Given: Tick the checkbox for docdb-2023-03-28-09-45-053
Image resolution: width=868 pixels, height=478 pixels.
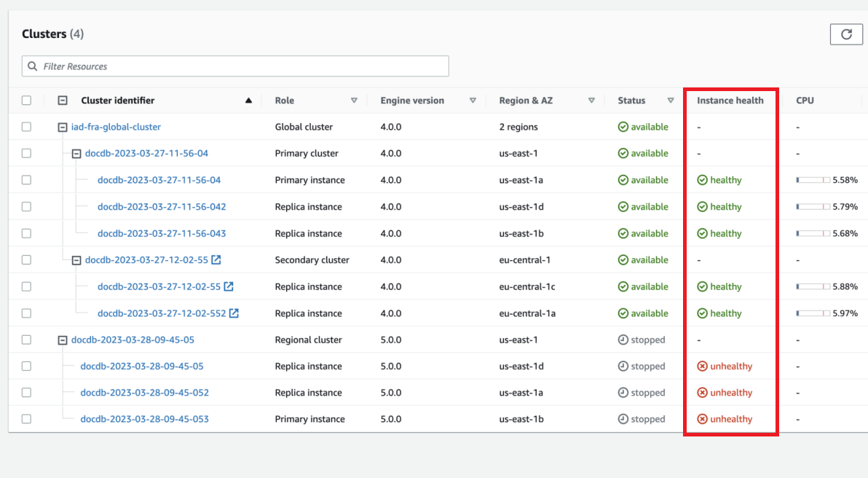Looking at the screenshot, I should tap(26, 418).
